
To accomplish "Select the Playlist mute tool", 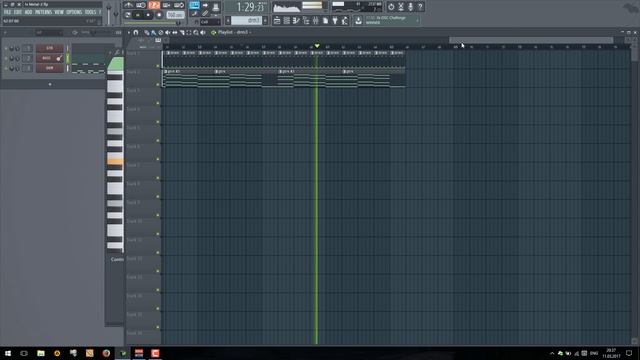I will click(167, 32).
